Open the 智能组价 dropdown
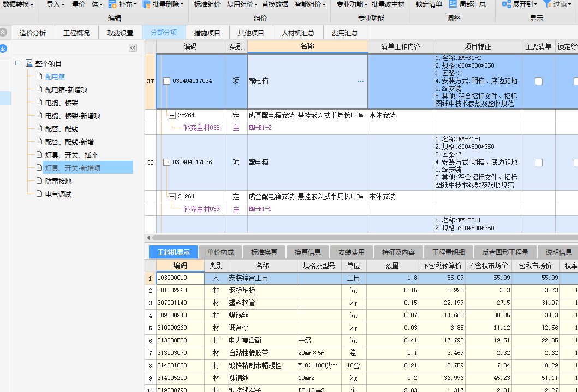Image resolution: width=578 pixels, height=392 pixels. 310,4
